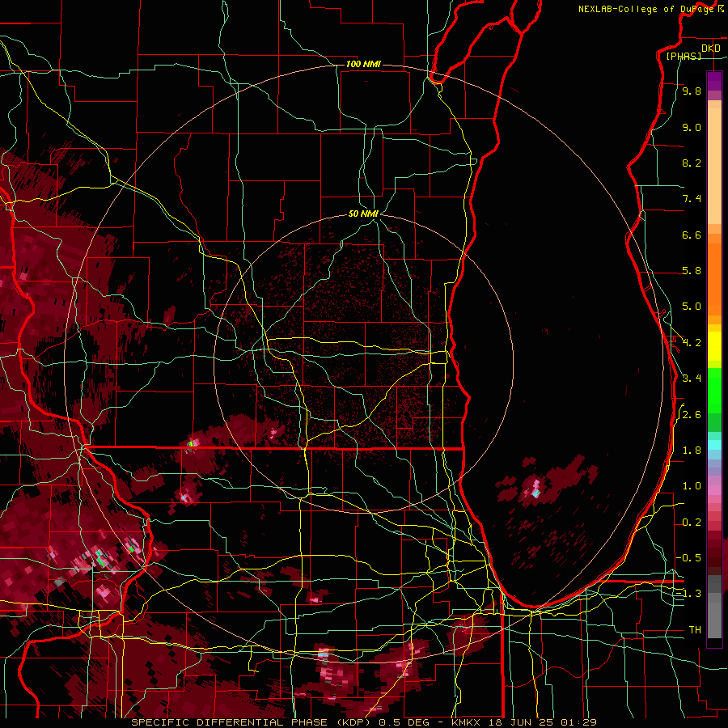Pick the cyan segment of the color bar
The width and height of the screenshot is (728, 728).
pyautogui.click(x=714, y=445)
